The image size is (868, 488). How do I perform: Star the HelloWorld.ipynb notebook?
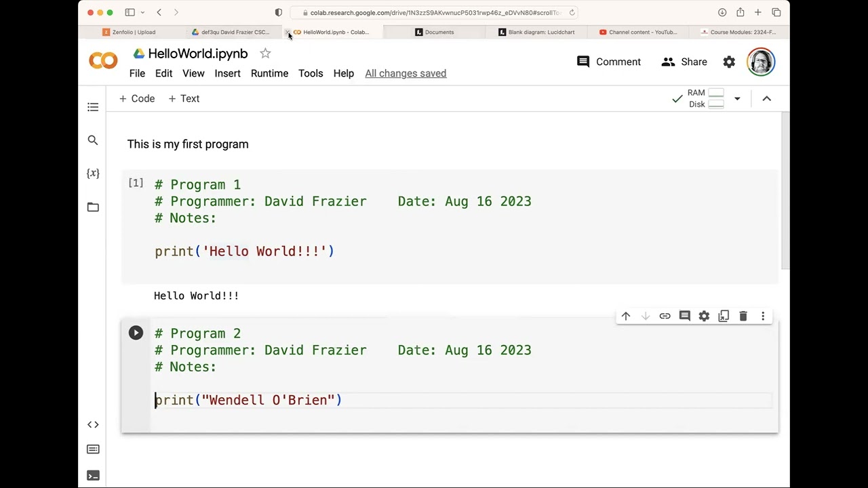click(265, 54)
